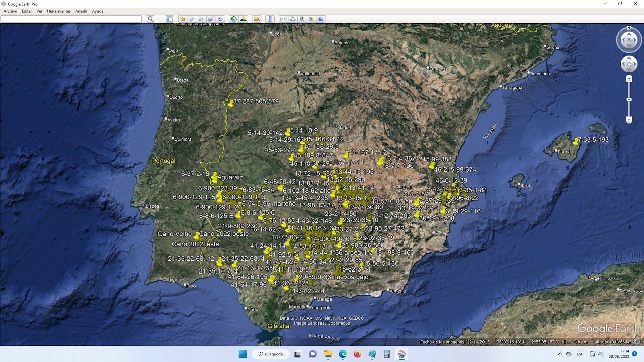The height and width of the screenshot is (362, 644).
Task: Select placemark 37-287-505-579
Action: pos(256,101)
